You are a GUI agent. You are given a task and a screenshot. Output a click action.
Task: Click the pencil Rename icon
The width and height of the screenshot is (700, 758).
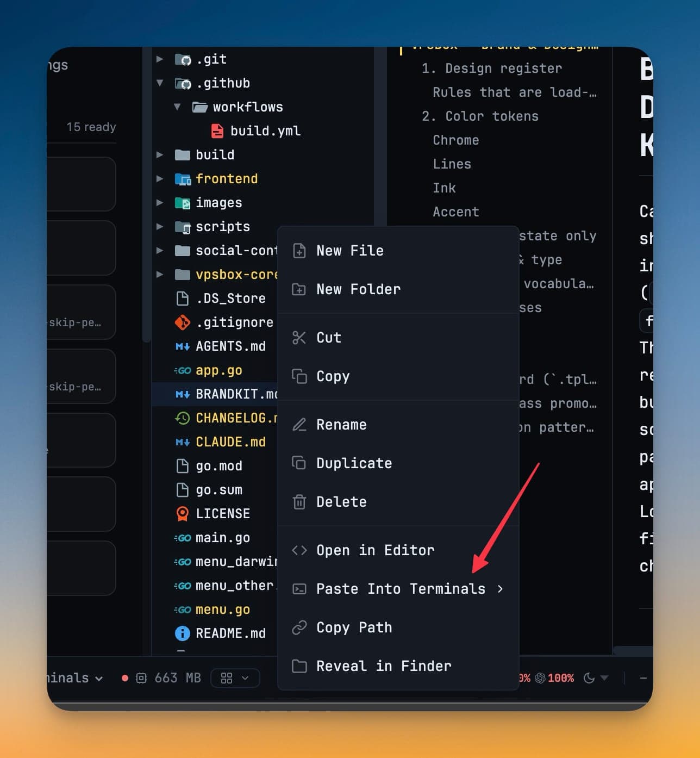pos(299,425)
